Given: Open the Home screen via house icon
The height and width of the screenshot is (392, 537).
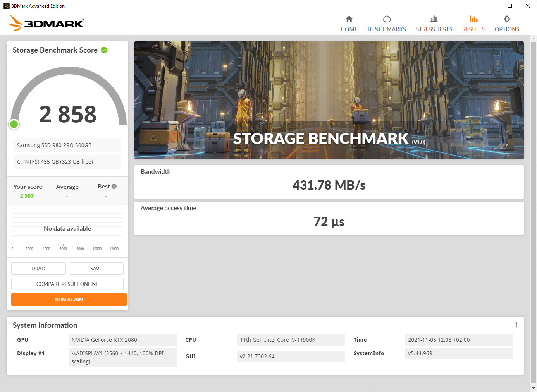Looking at the screenshot, I should [349, 22].
